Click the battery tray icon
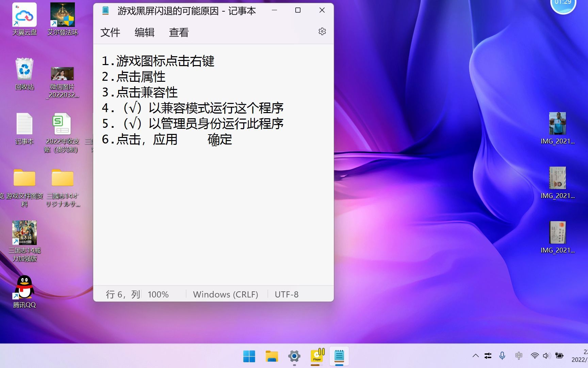The image size is (588, 368). tap(559, 356)
